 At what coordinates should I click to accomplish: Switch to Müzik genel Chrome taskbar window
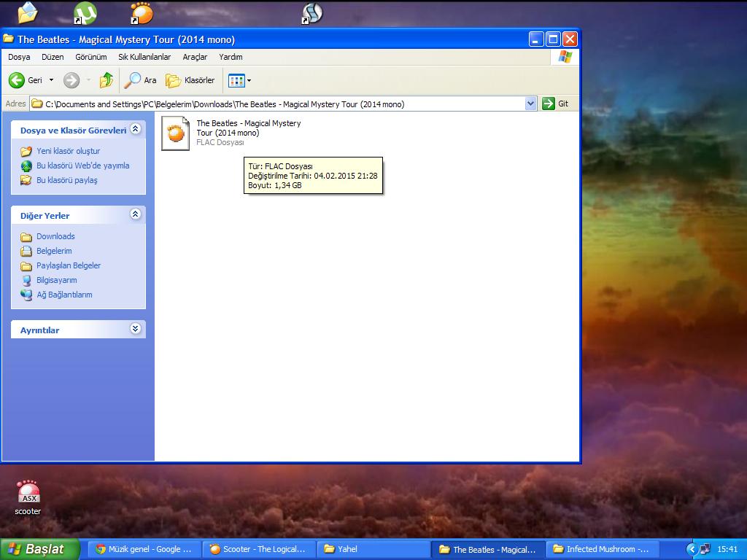pyautogui.click(x=144, y=549)
